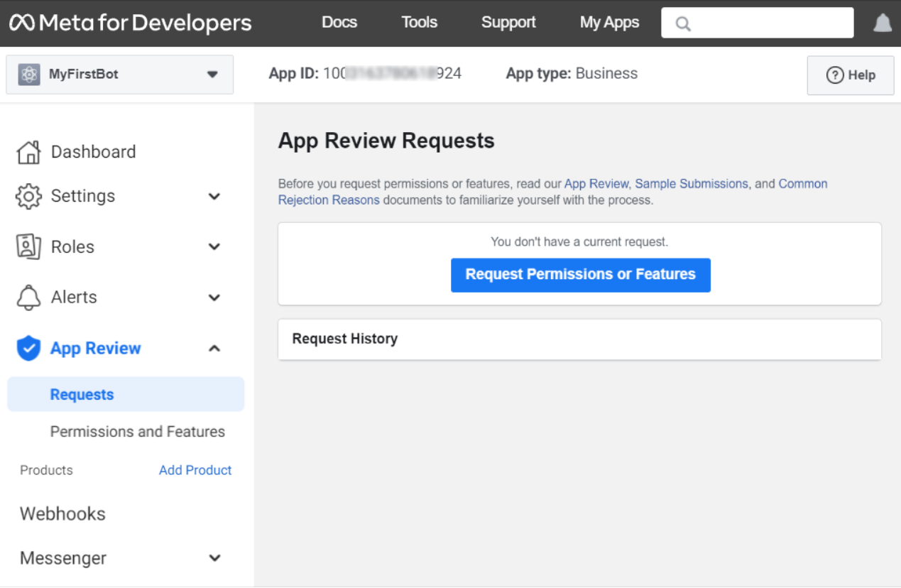Click the MyFirstBot app atom icon
The image size is (901, 588).
[29, 75]
